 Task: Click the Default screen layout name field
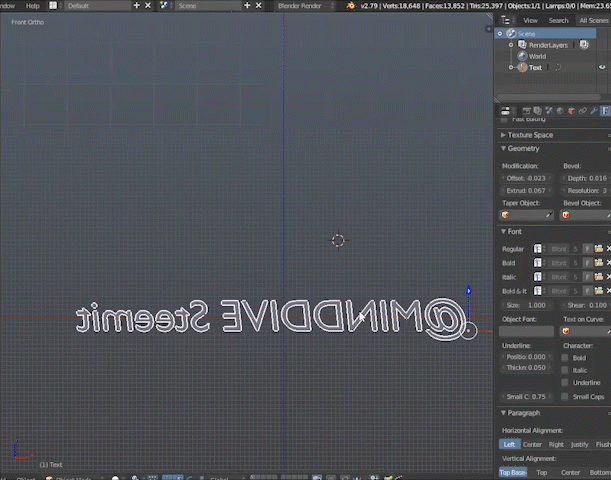pos(97,5)
